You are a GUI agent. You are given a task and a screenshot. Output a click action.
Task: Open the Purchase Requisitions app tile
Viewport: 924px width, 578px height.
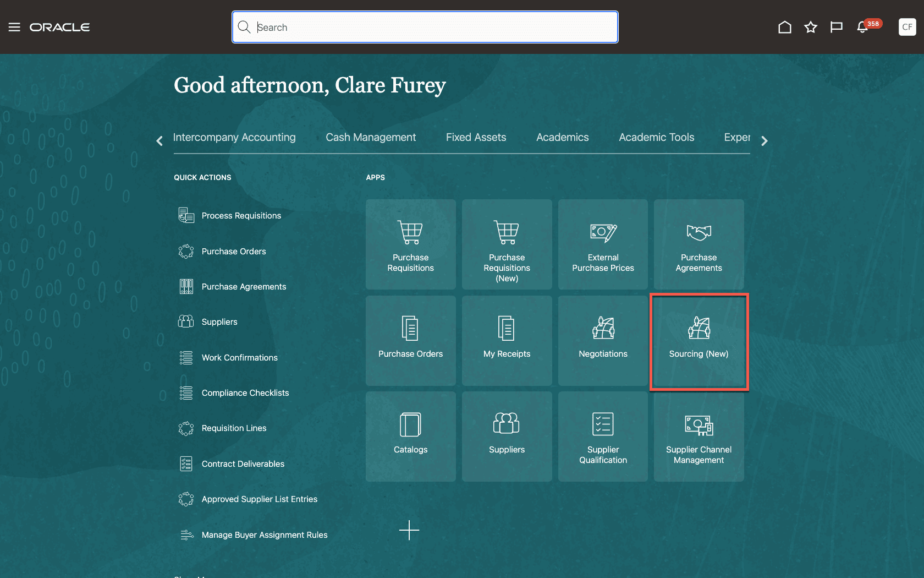(x=410, y=244)
